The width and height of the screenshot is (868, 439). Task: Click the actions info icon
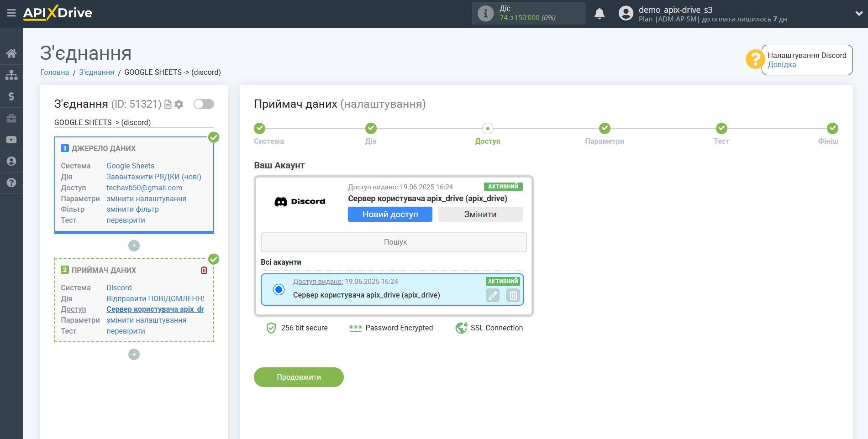pyautogui.click(x=485, y=13)
